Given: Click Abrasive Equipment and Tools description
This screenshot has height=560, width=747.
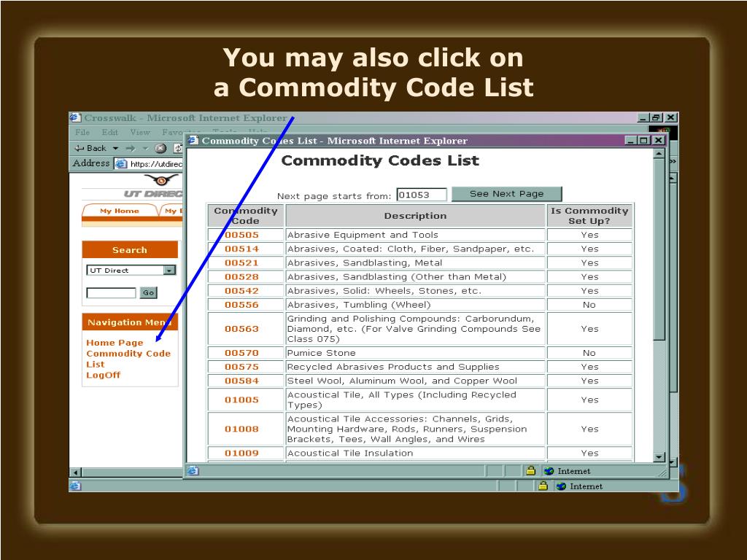Looking at the screenshot, I should [363, 235].
